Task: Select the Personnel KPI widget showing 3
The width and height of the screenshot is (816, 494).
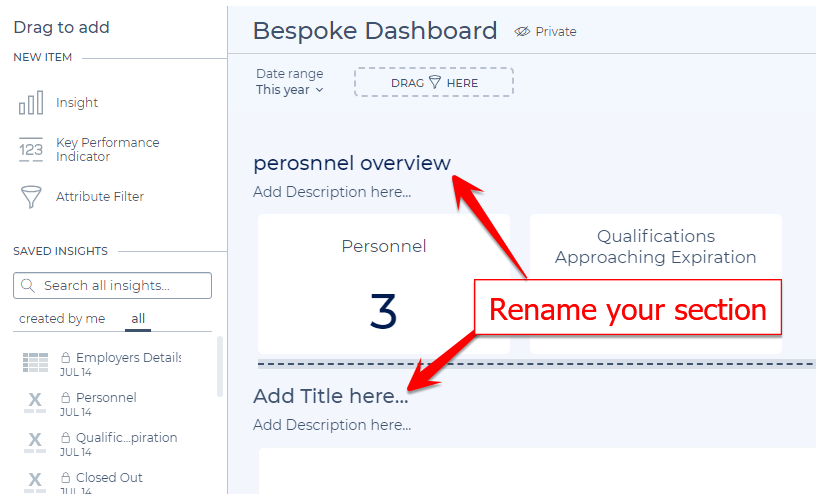Action: point(384,284)
